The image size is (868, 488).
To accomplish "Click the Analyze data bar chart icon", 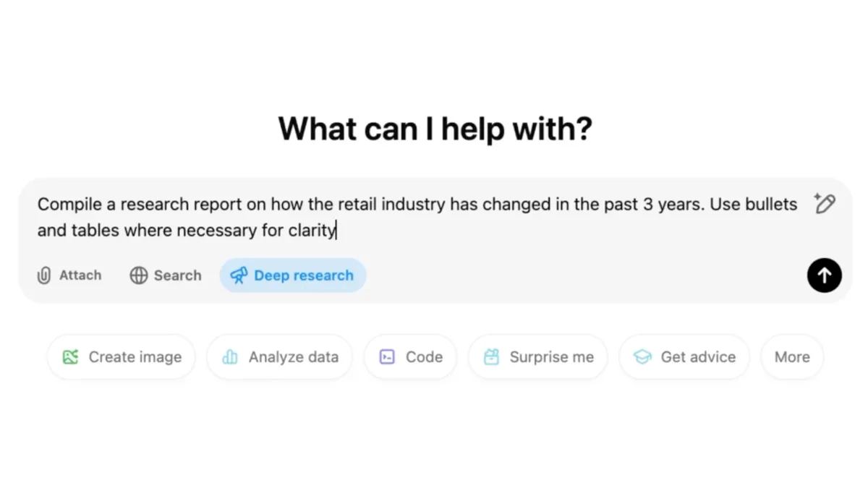I will tap(230, 356).
